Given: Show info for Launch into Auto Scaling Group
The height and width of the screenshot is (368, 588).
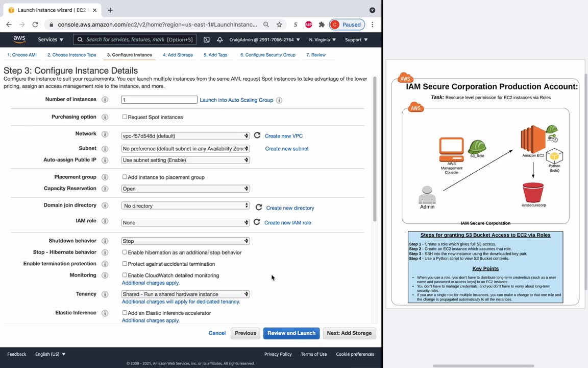Looking at the screenshot, I should point(279,100).
